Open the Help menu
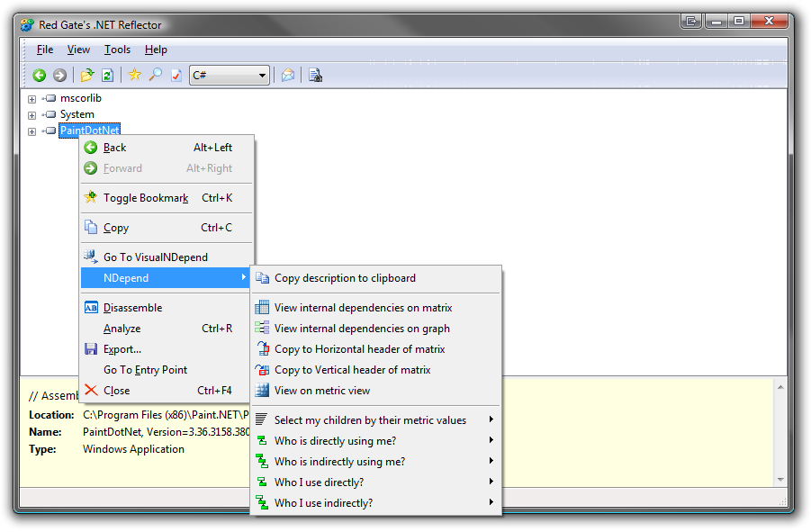The height and width of the screenshot is (532, 811). click(x=156, y=50)
